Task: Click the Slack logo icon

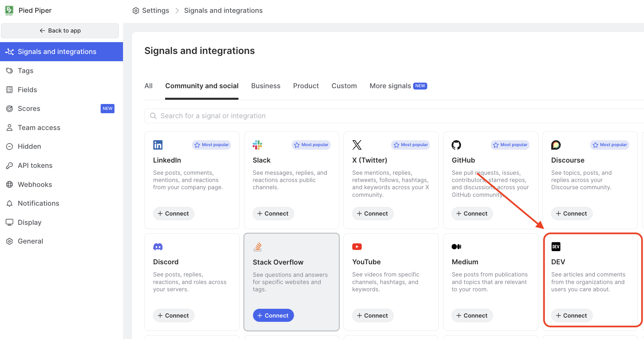Action: coord(257,145)
